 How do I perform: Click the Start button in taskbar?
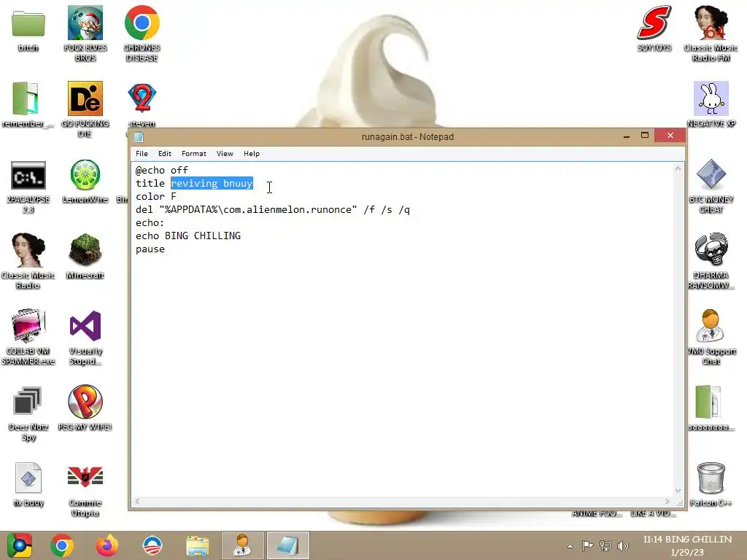point(20,545)
